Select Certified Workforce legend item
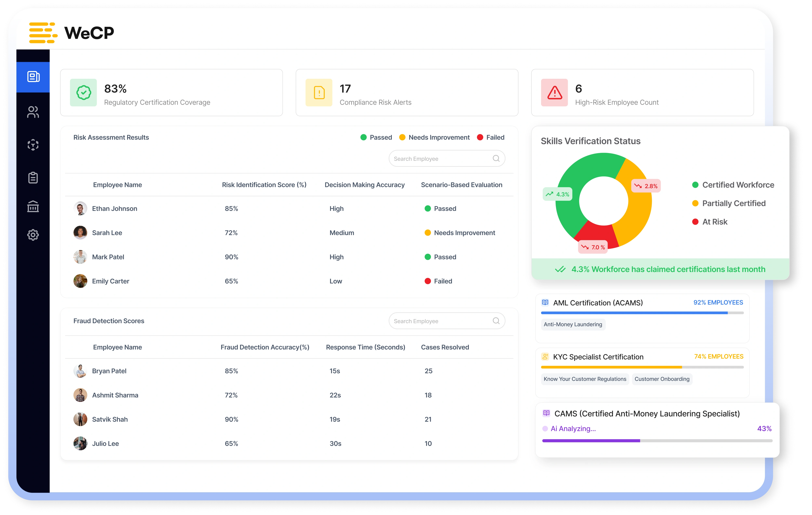Screen dimensions: 812x515 point(733,185)
